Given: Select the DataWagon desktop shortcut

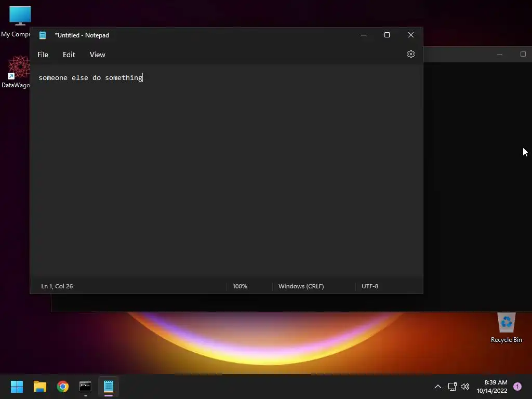Looking at the screenshot, I should tap(16, 72).
